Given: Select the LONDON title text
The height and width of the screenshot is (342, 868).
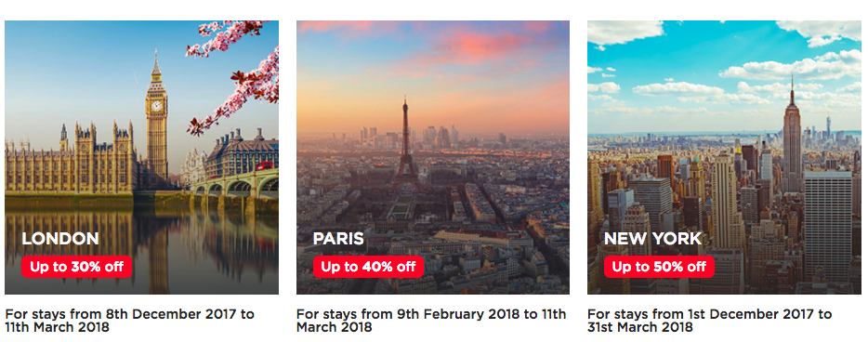Looking at the screenshot, I should coord(60,239).
